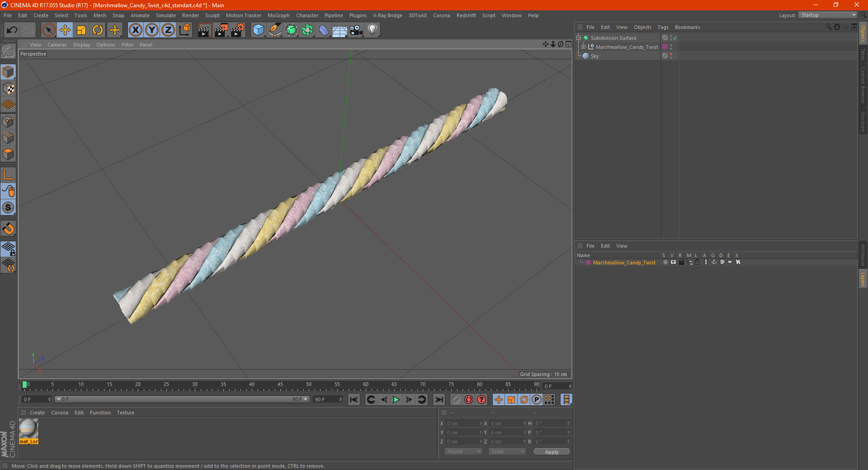Screen dimensions: 868x470
Task: Click Marshmallow_Candy_Twist layer color swatch in Objects
Action: (x=665, y=47)
